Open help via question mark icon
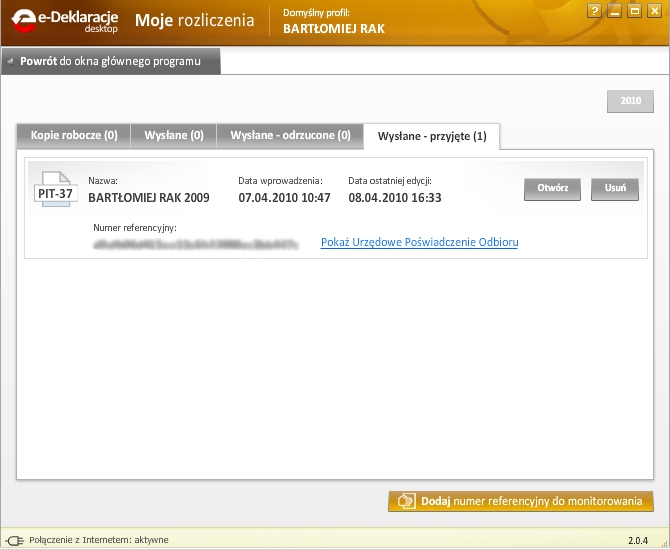670x550 pixels. pos(594,10)
